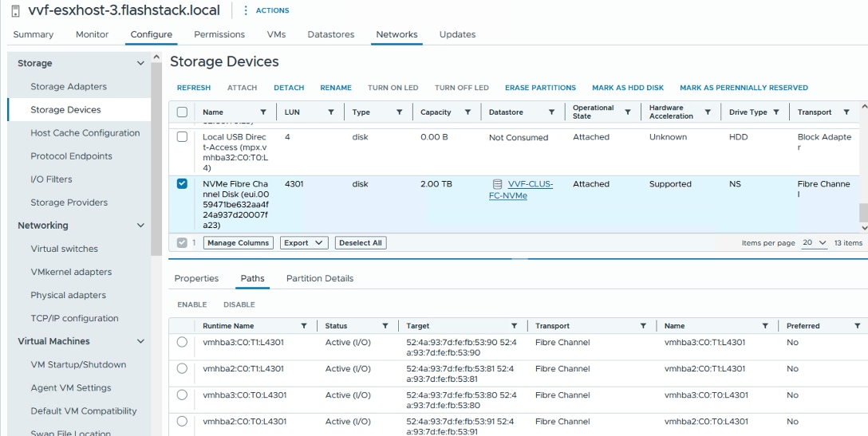Image resolution: width=868 pixels, height=436 pixels.
Task: Check the Local USB Direct-Access row checkbox
Action: [182, 136]
